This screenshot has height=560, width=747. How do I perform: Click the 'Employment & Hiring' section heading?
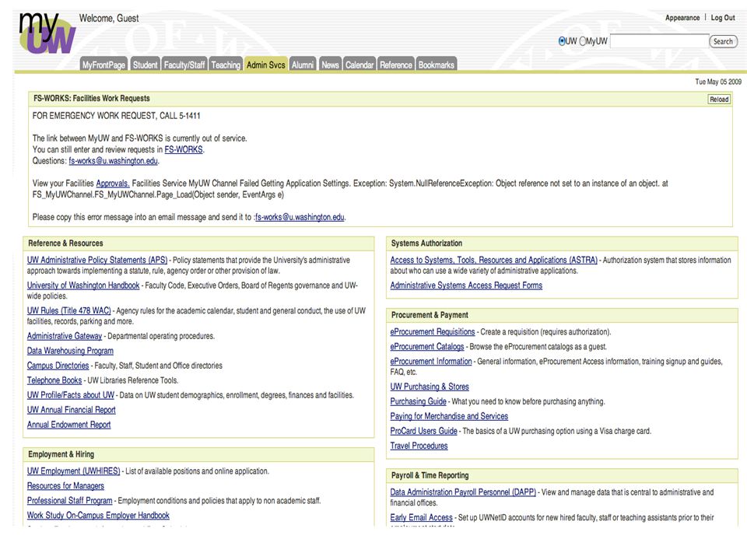(x=61, y=454)
